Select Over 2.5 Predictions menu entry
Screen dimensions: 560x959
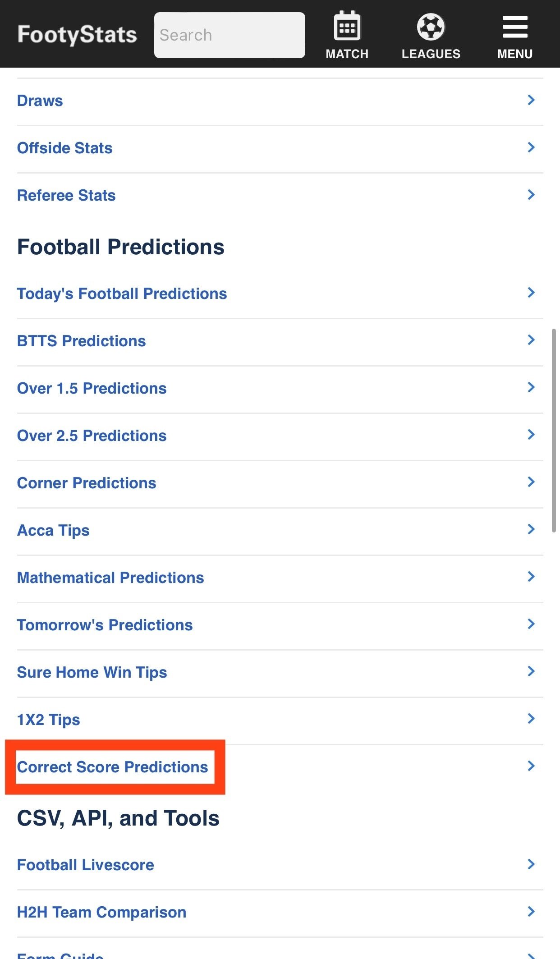click(x=92, y=436)
